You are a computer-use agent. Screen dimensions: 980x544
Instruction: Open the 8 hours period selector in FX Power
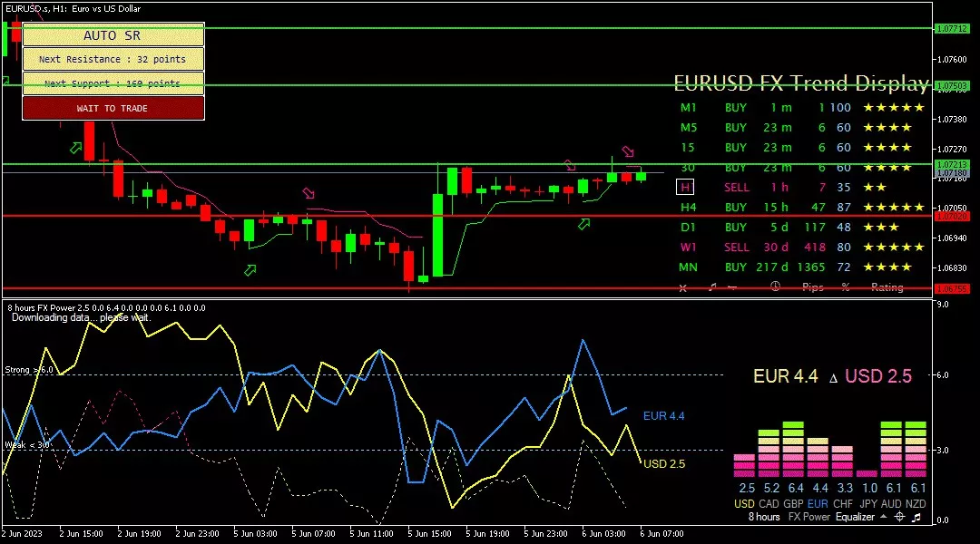click(x=764, y=517)
